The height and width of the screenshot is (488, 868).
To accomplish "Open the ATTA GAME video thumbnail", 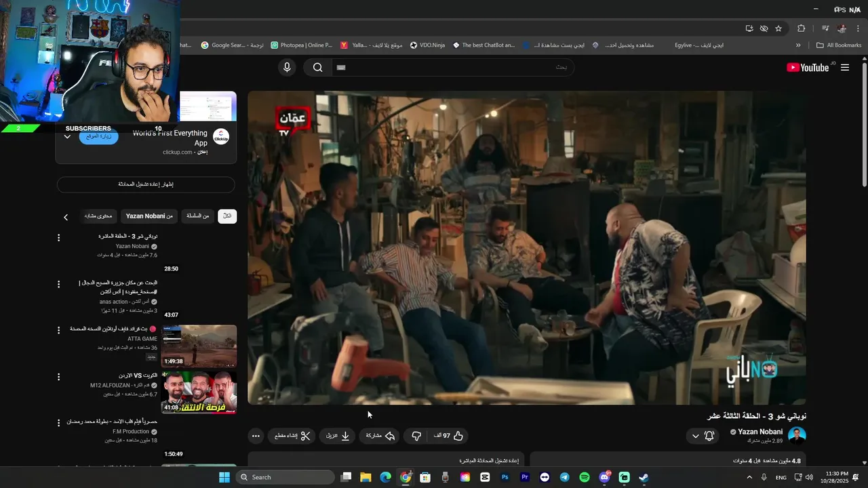I will point(199,346).
